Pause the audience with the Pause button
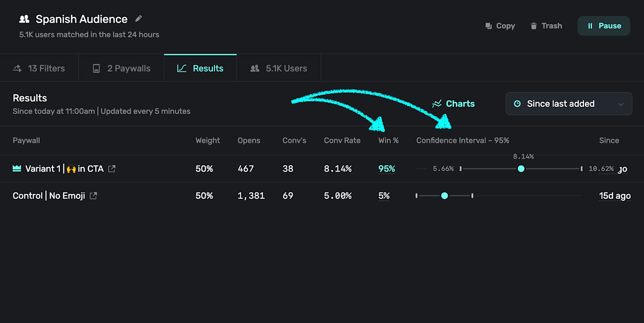Viewport: 644px width, 323px height. click(604, 26)
